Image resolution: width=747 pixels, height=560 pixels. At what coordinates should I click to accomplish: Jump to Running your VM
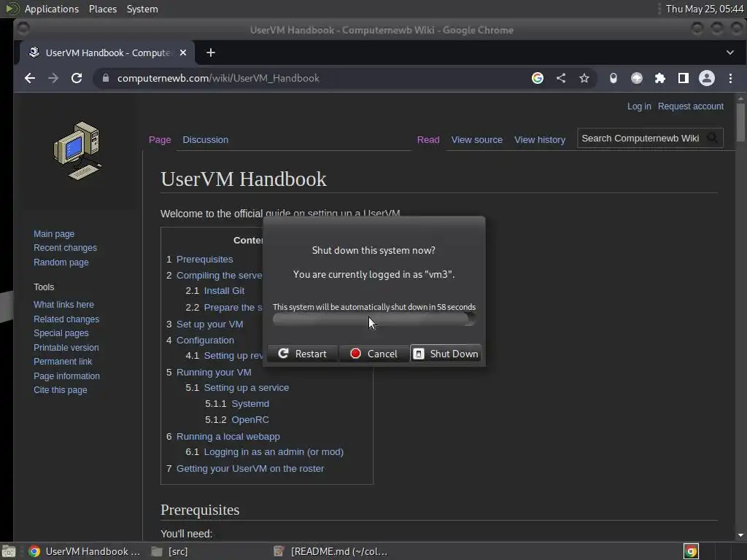pos(214,372)
